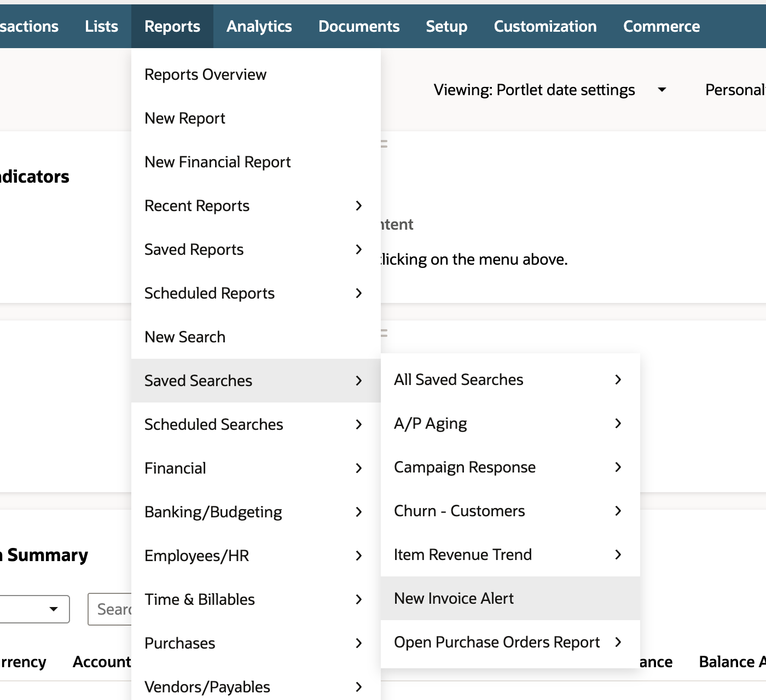Open the Banking/Budgeting menu item
The image size is (766, 700).
click(256, 512)
